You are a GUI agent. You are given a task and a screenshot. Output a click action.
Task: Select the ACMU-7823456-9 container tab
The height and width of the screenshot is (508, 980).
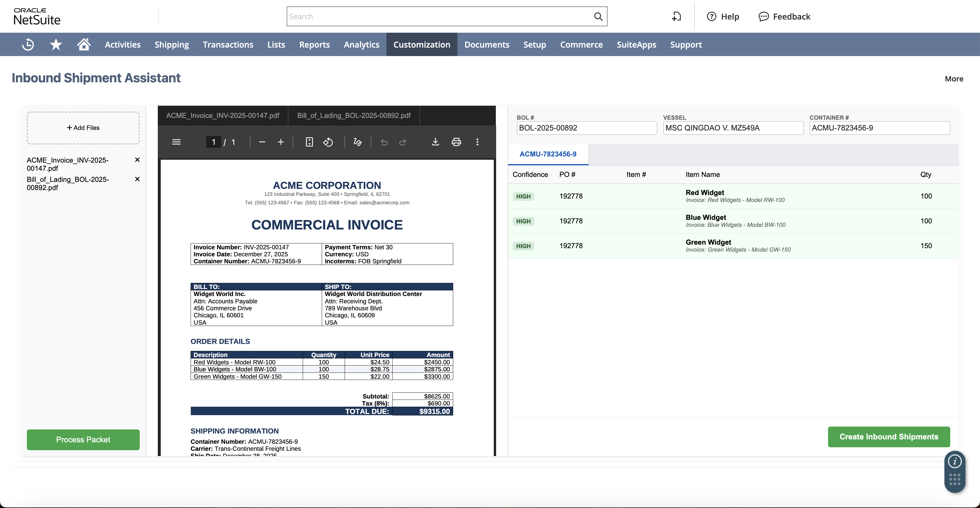click(548, 154)
